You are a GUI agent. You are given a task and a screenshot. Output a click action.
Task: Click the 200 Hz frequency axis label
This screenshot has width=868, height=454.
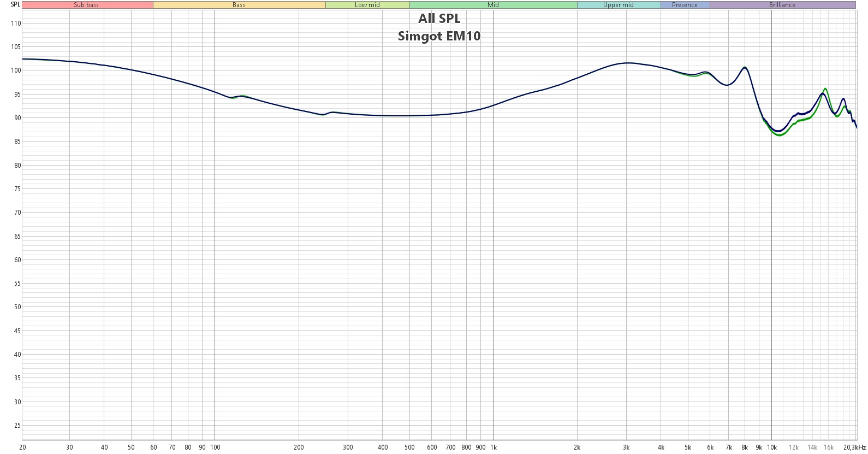pos(299,447)
